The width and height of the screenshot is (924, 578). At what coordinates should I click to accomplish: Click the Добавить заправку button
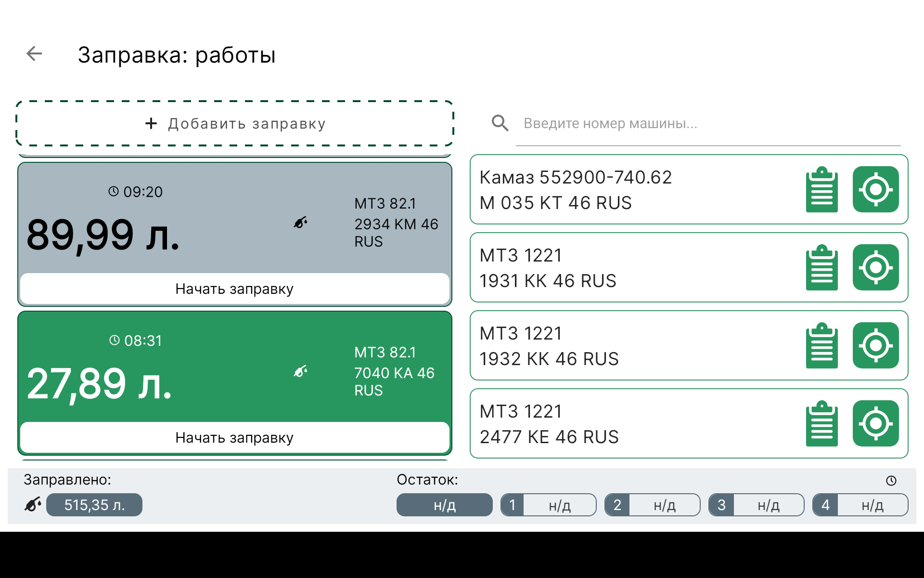235,124
